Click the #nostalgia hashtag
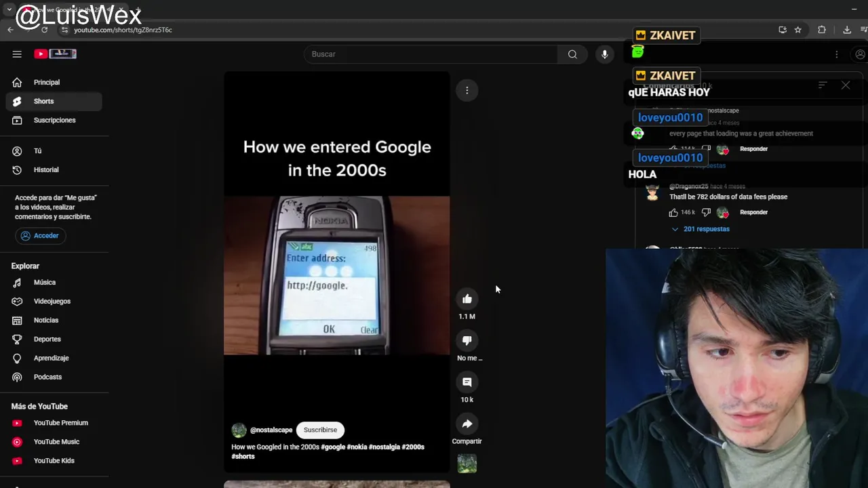 coord(384,447)
